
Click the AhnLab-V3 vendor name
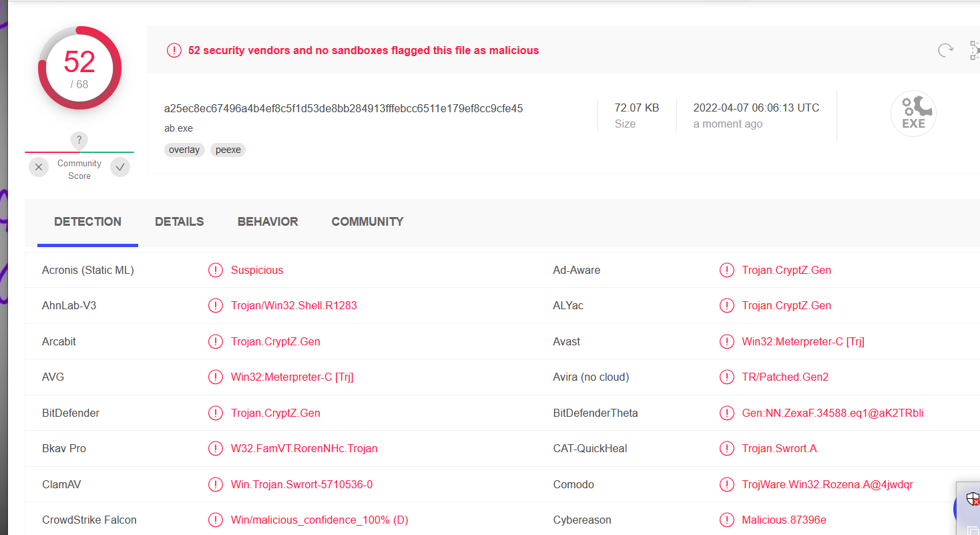pos(69,305)
